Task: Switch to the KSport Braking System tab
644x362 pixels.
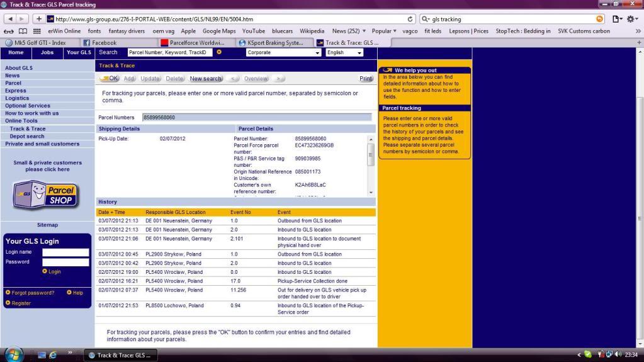Action: pyautogui.click(x=275, y=43)
